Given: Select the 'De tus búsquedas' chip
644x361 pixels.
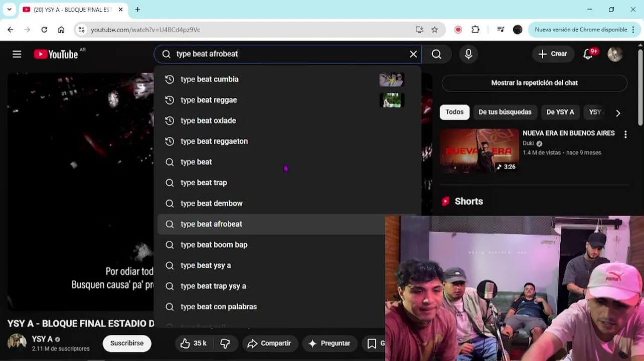Looking at the screenshot, I should click(x=505, y=112).
